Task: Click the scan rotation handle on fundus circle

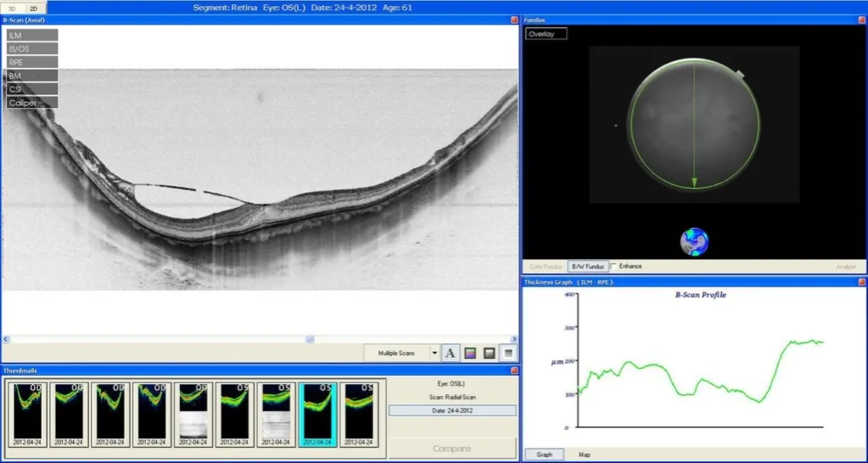Action: 740,74
